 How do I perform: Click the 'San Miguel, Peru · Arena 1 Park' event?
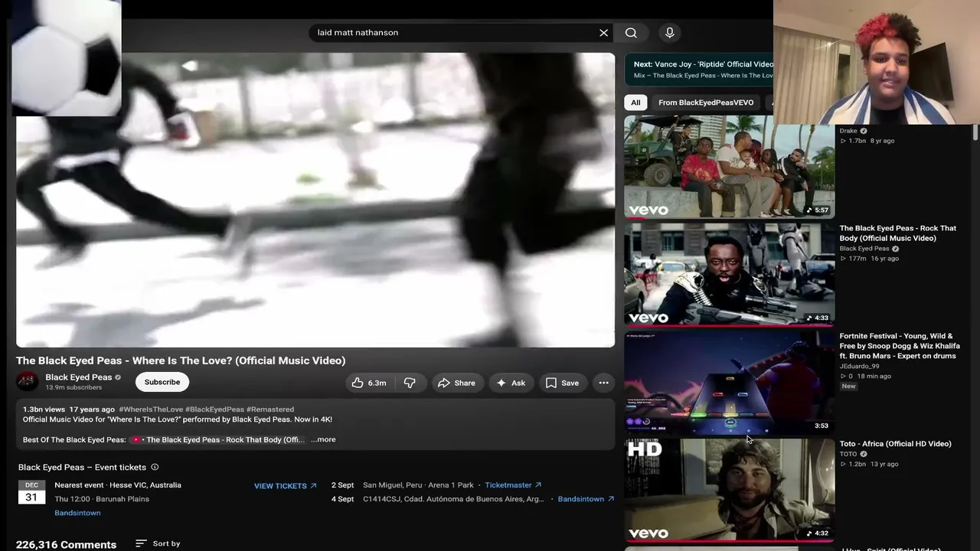click(418, 485)
